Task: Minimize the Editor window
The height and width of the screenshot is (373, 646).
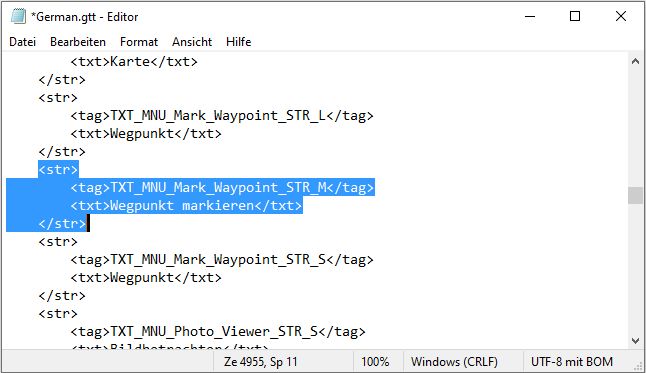Action: 530,16
